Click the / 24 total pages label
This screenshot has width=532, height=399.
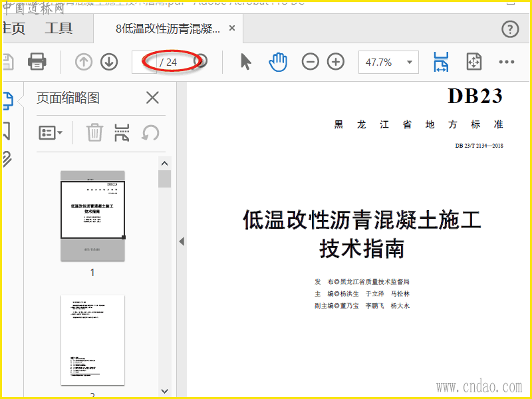pos(168,63)
